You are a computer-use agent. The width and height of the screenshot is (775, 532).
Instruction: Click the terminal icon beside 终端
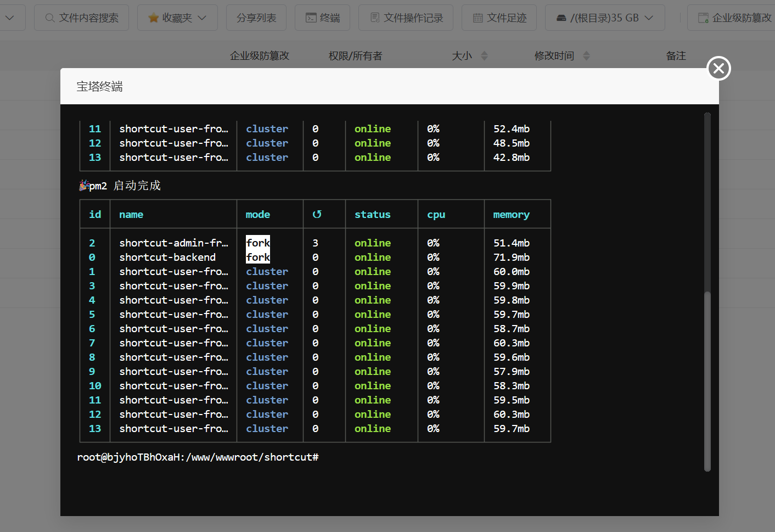tap(311, 18)
